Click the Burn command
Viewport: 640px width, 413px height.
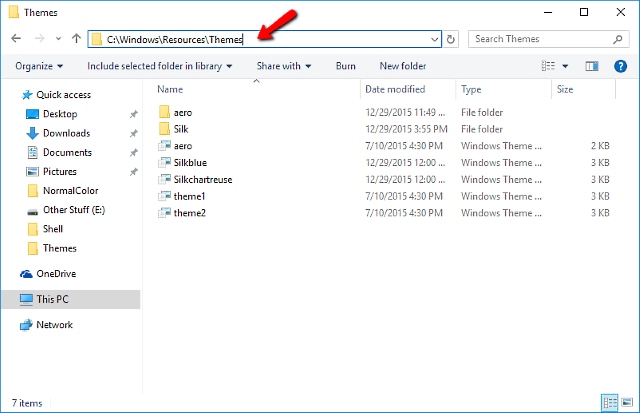(x=345, y=66)
